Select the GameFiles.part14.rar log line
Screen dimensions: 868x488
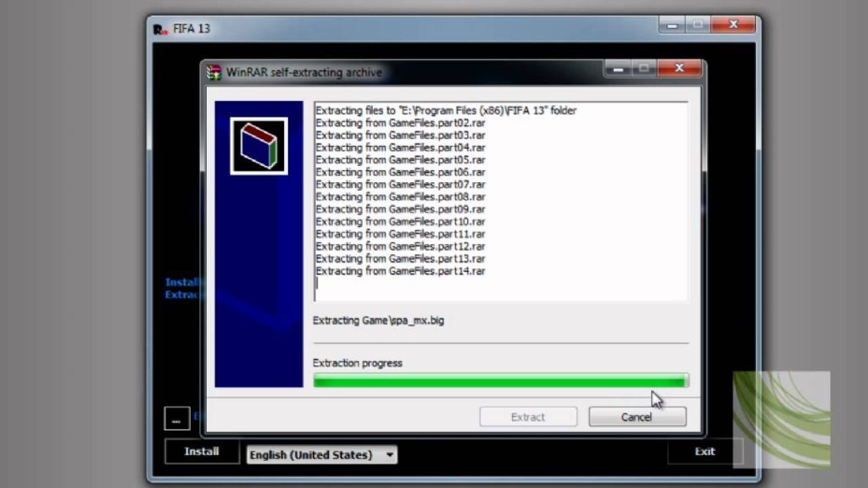point(400,271)
